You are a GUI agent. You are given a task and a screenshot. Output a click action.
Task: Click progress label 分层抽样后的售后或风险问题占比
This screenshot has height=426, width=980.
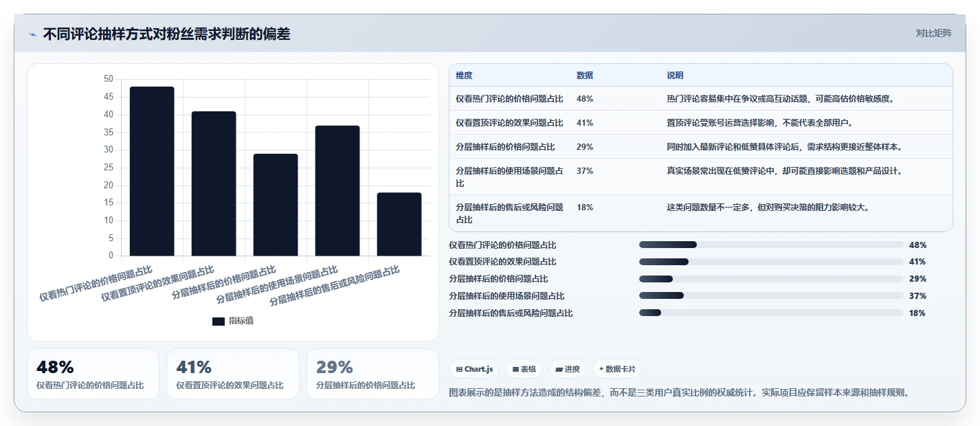point(511,313)
